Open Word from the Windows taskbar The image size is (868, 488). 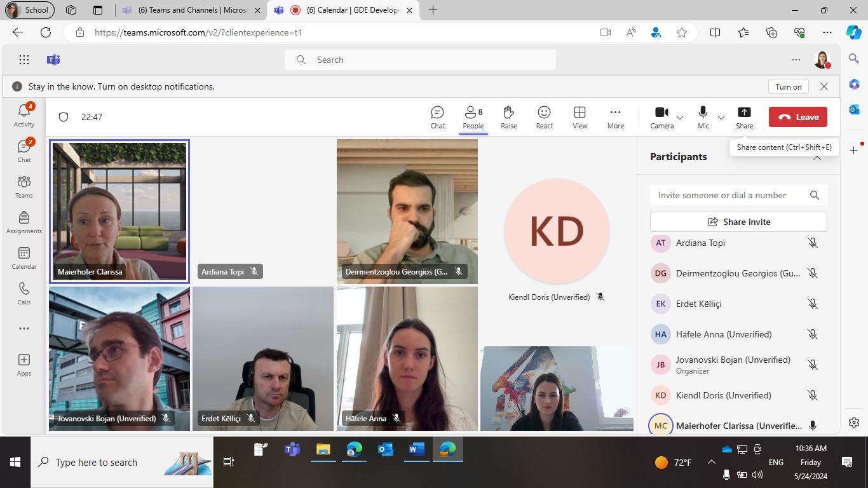416,450
